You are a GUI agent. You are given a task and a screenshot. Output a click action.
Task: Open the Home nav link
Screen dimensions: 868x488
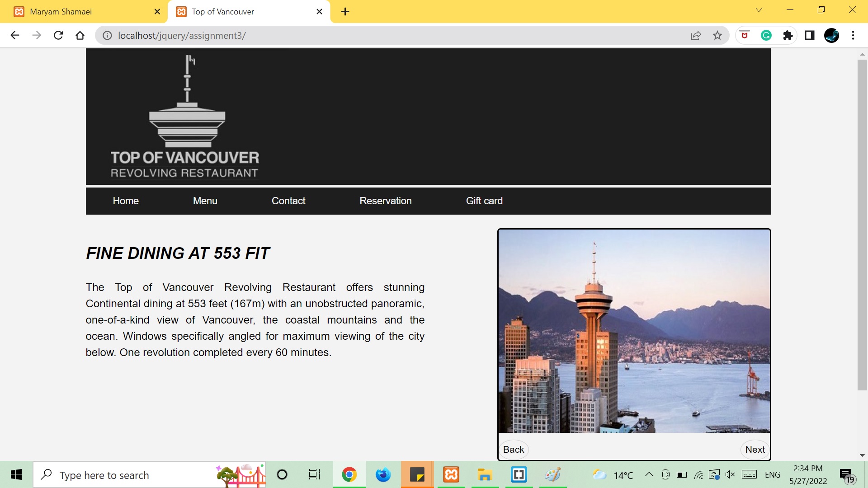click(x=126, y=201)
